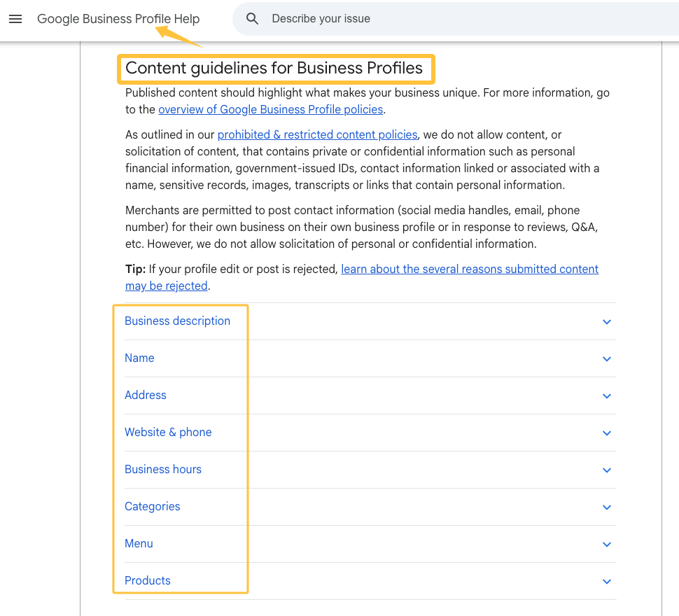This screenshot has width=679, height=616.
Task: Click chevron beside Products row
Action: tap(607, 582)
